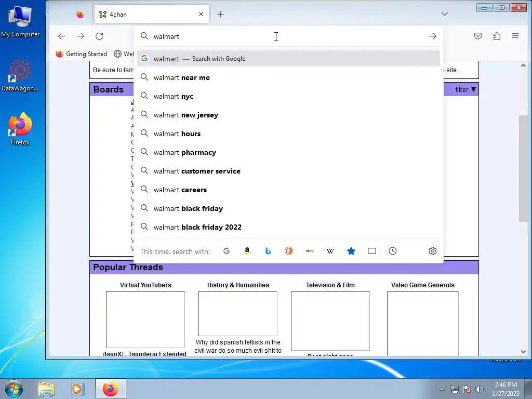Launch Windows Media Player from taskbar
This screenshot has height=399, width=532.
77,389
